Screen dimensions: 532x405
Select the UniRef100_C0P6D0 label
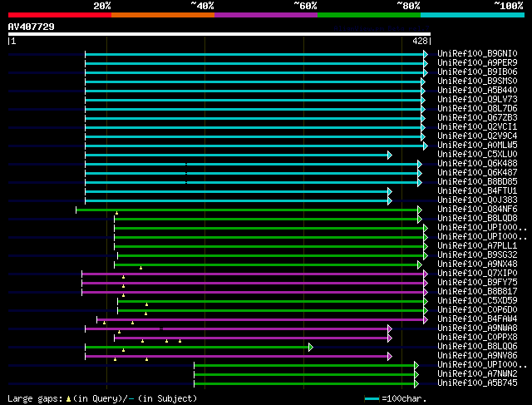[477, 310]
